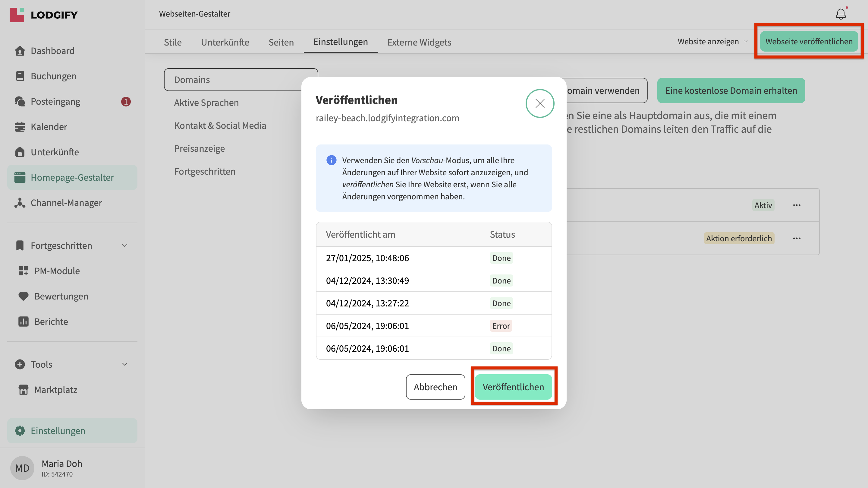Viewport: 868px width, 488px height.
Task: Open Posteingang chat bubble icon
Action: 20,102
